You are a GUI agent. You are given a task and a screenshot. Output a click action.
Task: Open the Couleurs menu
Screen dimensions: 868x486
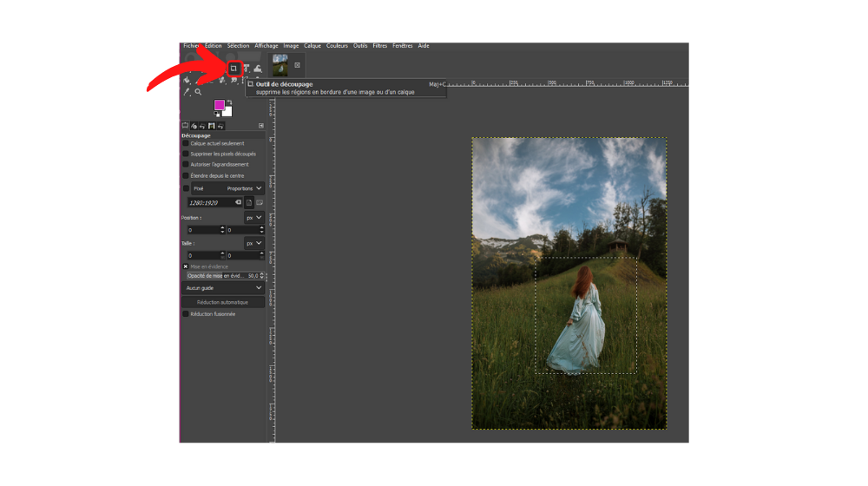337,46
